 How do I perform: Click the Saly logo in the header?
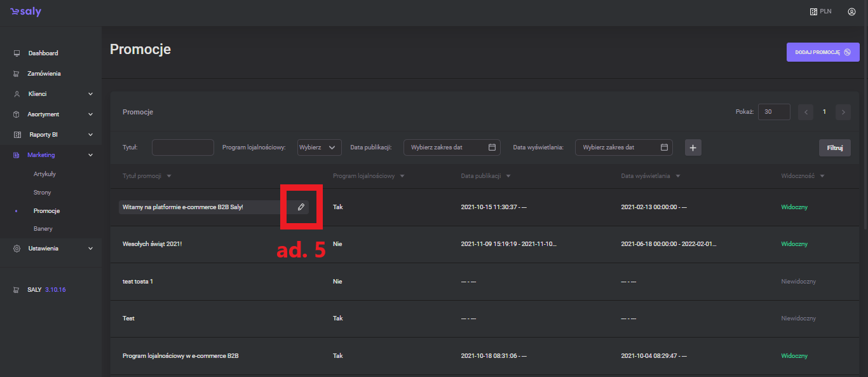click(x=25, y=12)
